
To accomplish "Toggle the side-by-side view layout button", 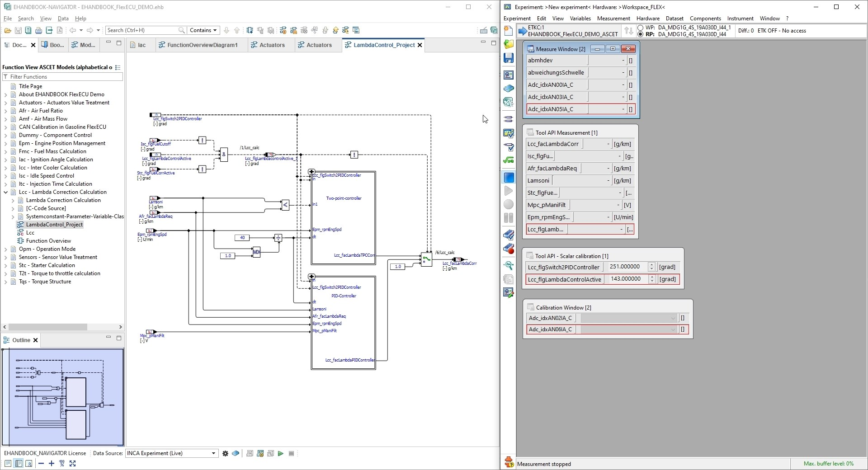I will click(19, 463).
